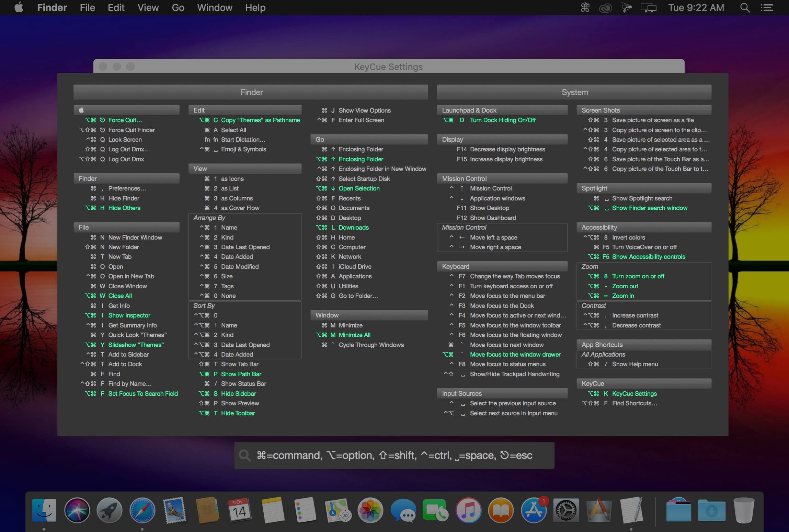This screenshot has width=789, height=532.
Task: Open the Trash in the Dock
Action: 744,510
